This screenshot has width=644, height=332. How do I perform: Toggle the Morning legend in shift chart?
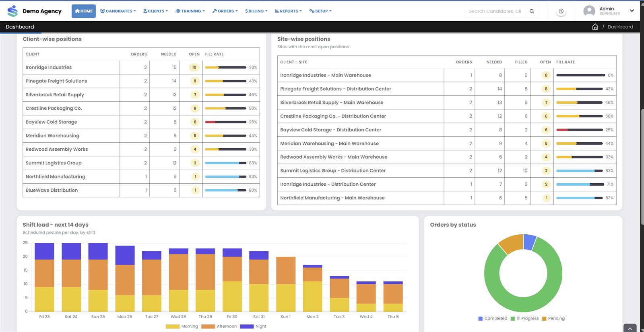tap(182, 326)
